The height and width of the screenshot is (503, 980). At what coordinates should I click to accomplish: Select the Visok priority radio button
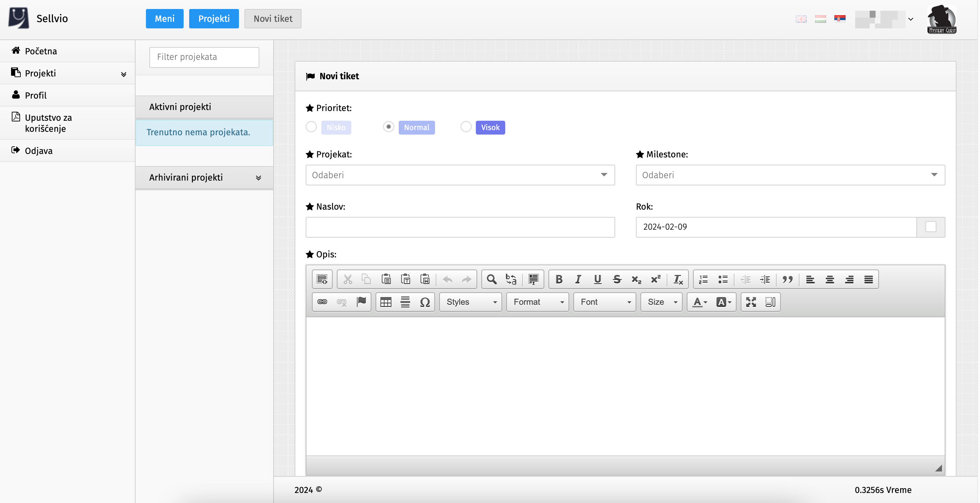[x=466, y=127]
